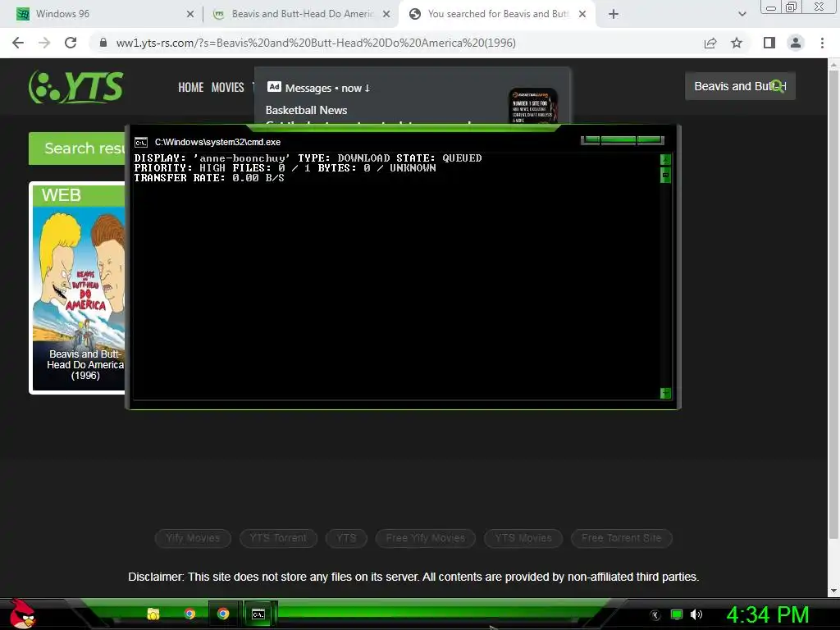Click the volume speaker tray icon

[x=696, y=614]
